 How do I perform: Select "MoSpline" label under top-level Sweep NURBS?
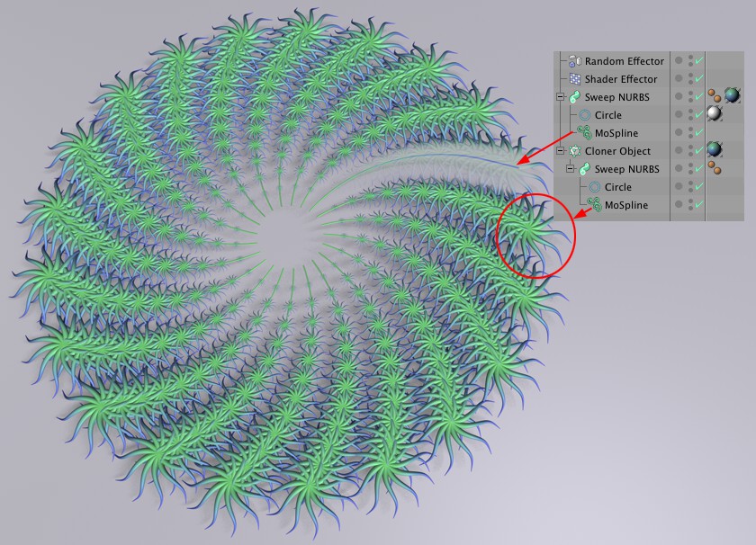[616, 133]
